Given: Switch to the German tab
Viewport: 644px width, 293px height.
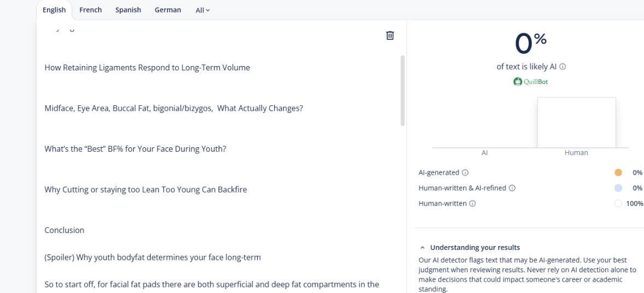Looking at the screenshot, I should tap(168, 10).
